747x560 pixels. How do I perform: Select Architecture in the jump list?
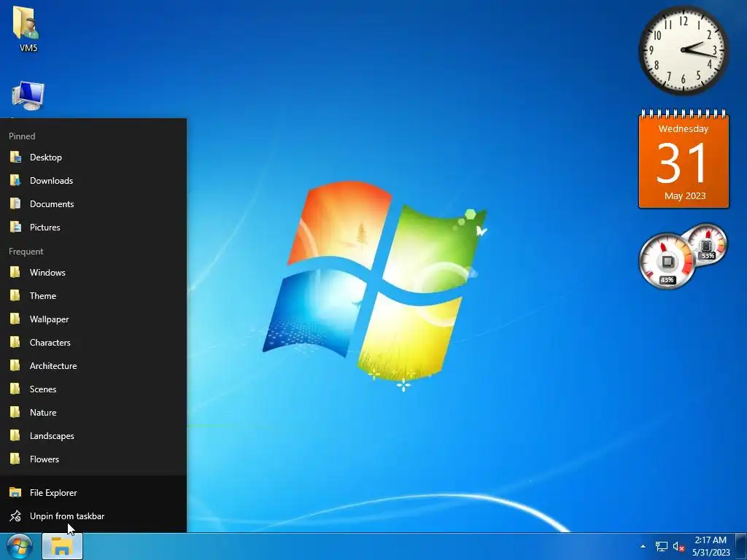pos(93,366)
